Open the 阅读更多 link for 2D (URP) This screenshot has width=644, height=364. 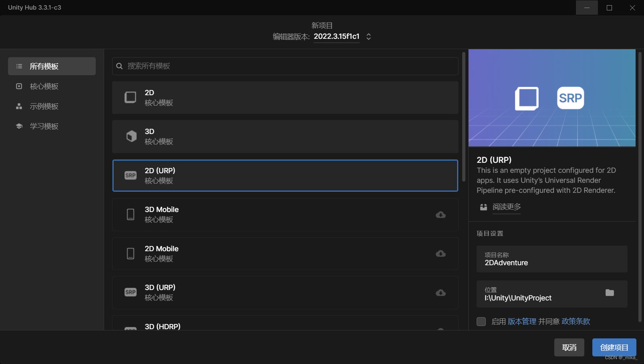[x=507, y=207]
